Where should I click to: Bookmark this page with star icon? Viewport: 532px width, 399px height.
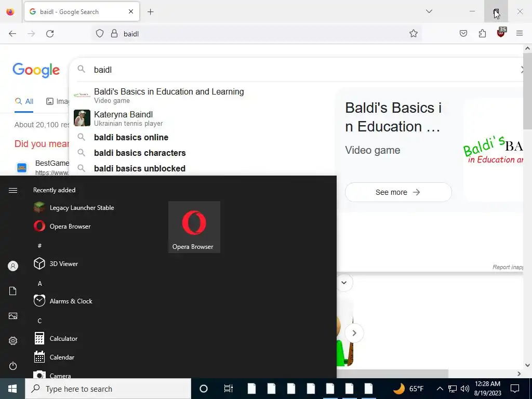point(413,34)
